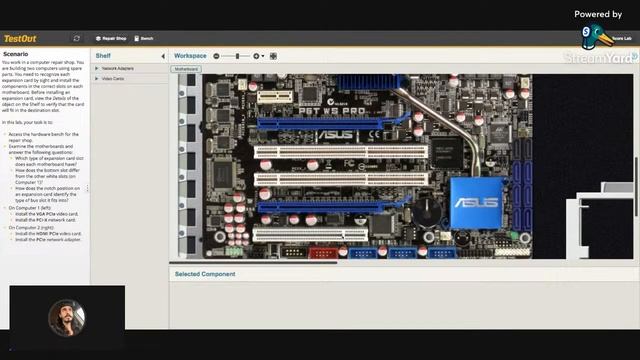Screen dimensions: 640x360
Task: Click 'Install the PCI-X network card' text
Action: pyautogui.click(x=45, y=220)
